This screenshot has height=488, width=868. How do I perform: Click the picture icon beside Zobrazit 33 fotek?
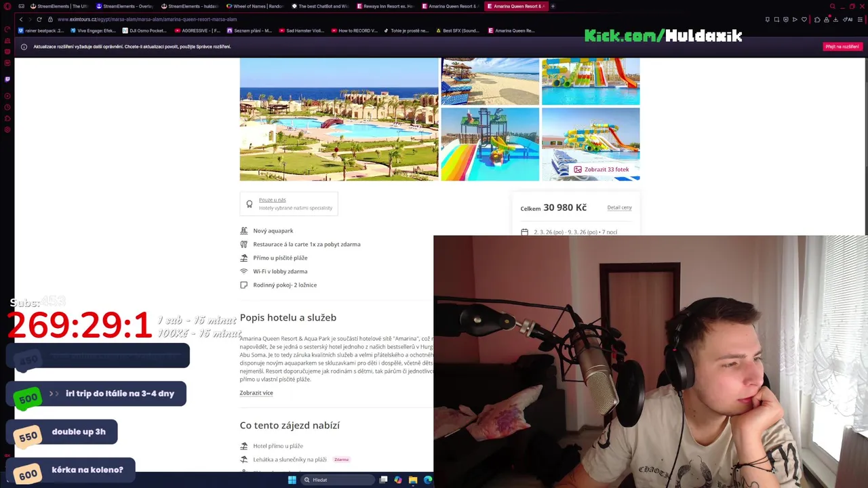click(578, 169)
